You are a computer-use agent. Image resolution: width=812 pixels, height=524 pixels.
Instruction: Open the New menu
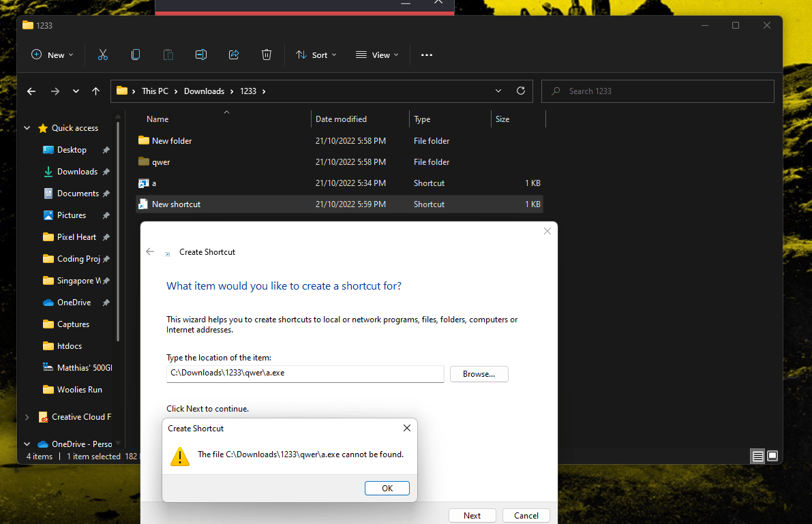pos(51,55)
